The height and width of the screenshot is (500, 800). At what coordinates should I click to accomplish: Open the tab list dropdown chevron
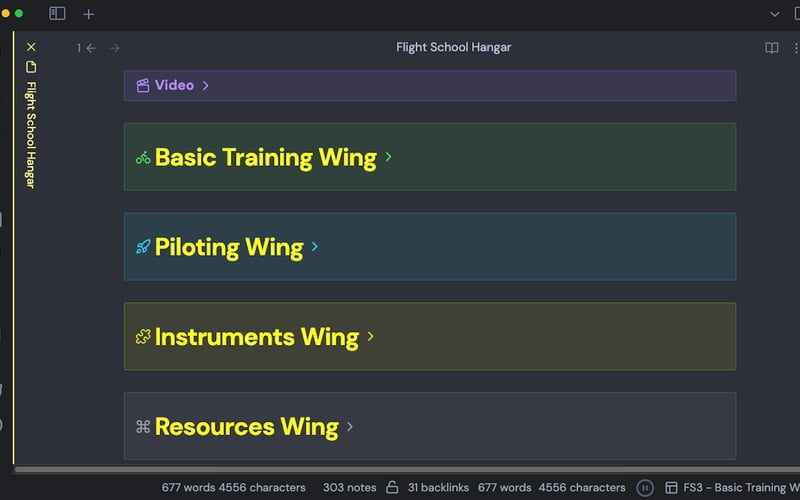(774, 14)
